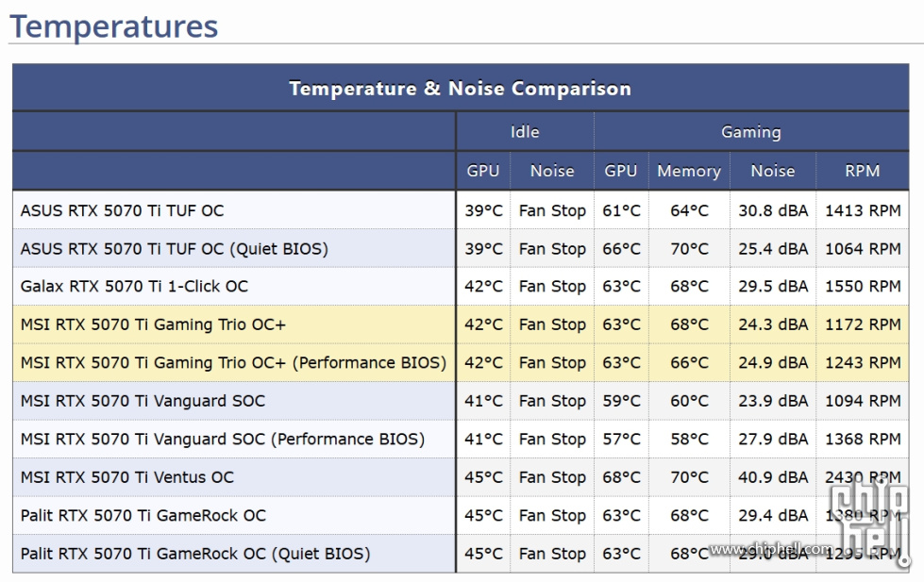Select MSI Vanguard SOC (Performance BIOS) row name
The width and height of the screenshot is (924, 582).
222,439
